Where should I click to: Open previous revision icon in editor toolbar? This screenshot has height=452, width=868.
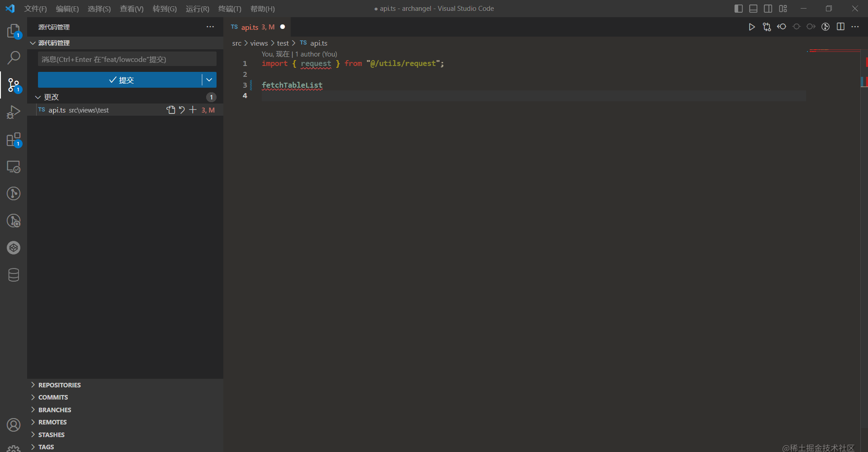782,27
